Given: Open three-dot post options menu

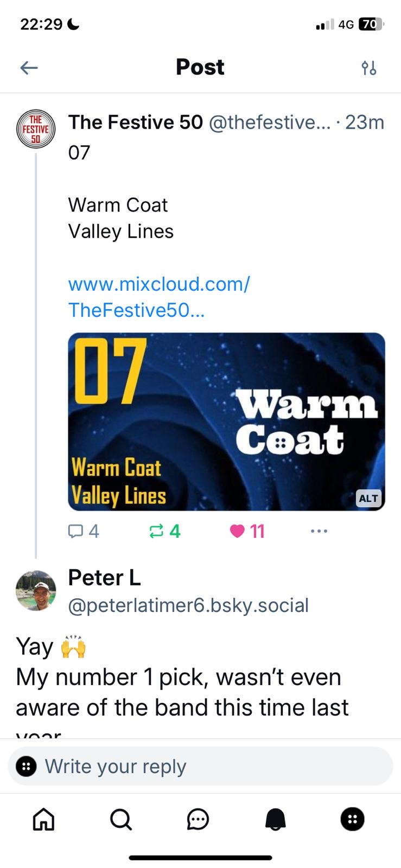Looking at the screenshot, I should coord(319,531).
